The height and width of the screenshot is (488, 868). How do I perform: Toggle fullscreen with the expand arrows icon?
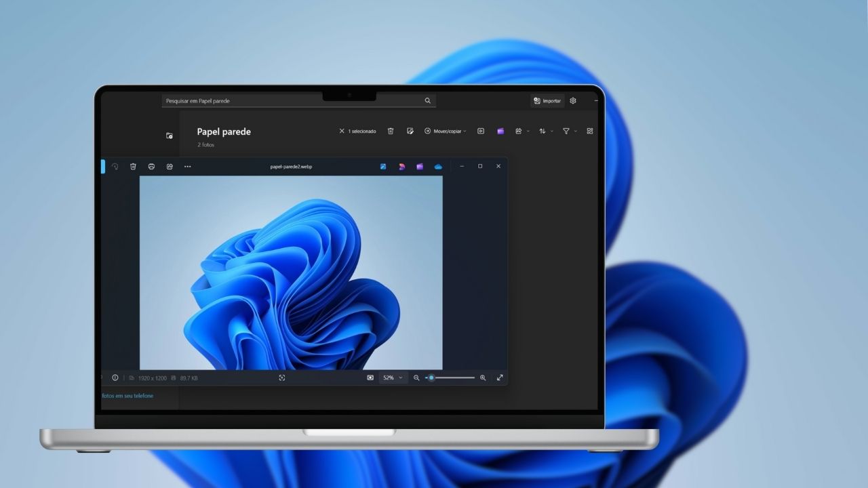pos(500,378)
